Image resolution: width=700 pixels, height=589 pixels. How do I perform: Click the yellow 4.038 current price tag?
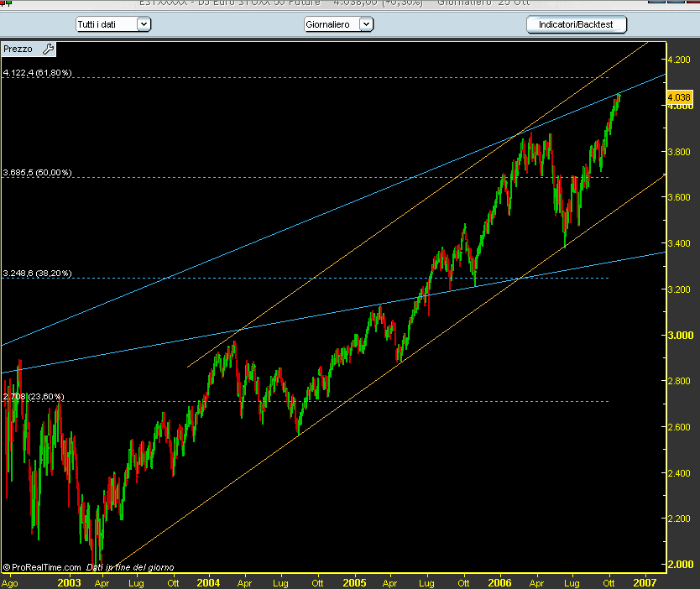679,97
